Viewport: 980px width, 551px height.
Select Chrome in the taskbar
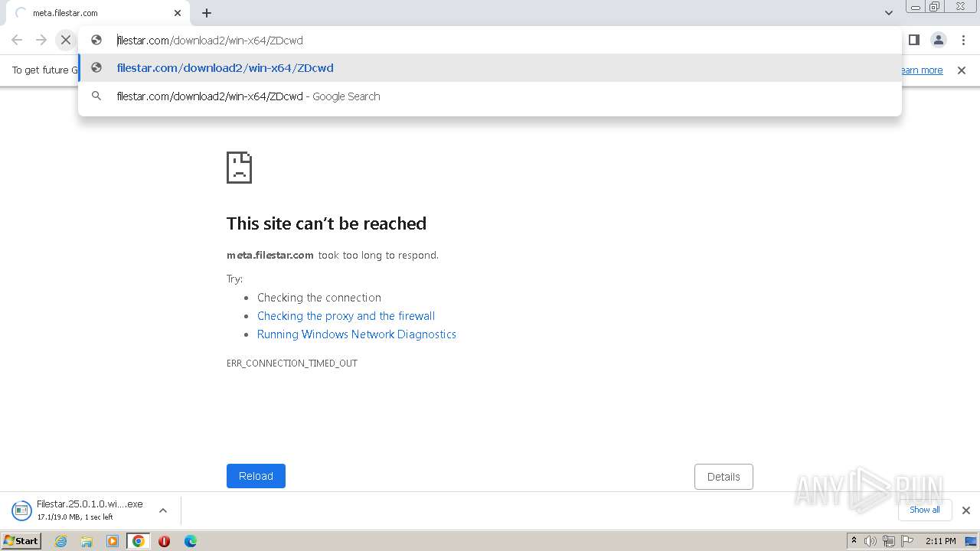click(x=139, y=541)
